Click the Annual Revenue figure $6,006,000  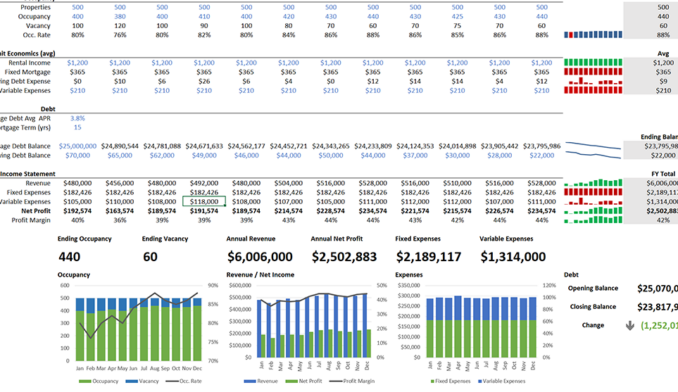pyautogui.click(x=260, y=257)
